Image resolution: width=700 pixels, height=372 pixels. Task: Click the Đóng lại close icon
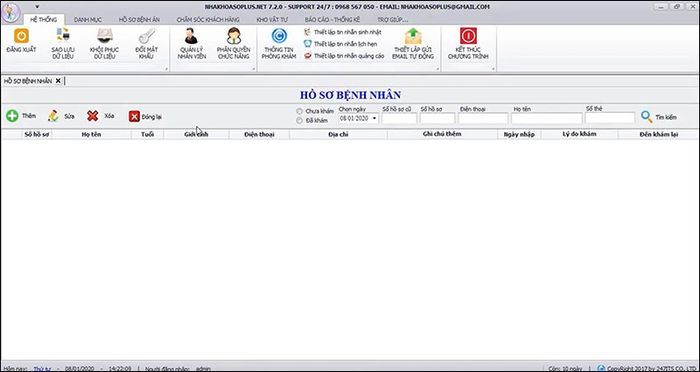[134, 117]
